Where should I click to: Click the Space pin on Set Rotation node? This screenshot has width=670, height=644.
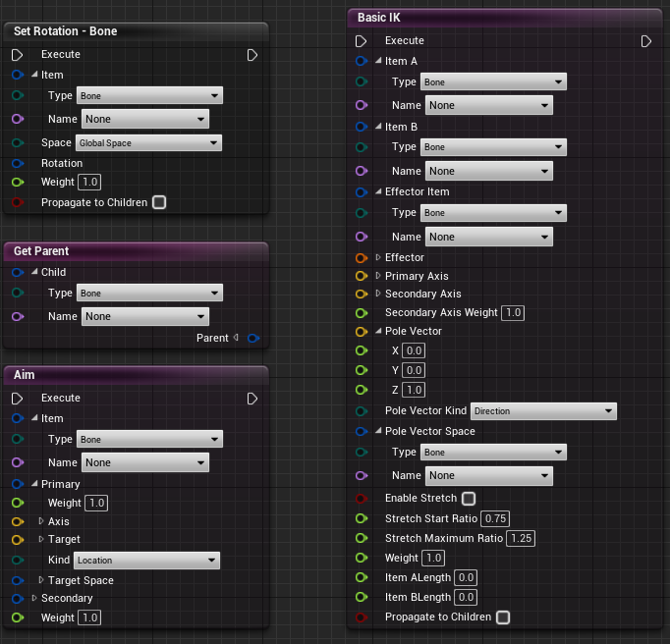coord(17,142)
